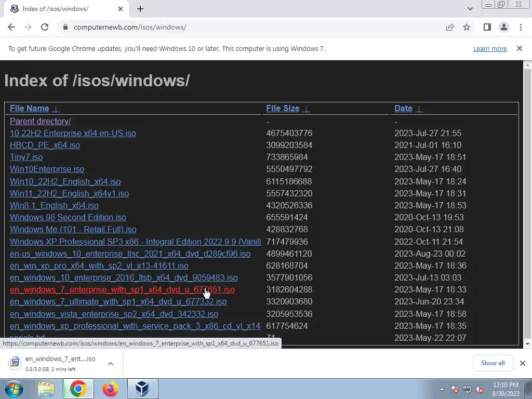Image resolution: width=532 pixels, height=399 pixels.
Task: Click the muted volume tray icon
Action: click(480, 389)
